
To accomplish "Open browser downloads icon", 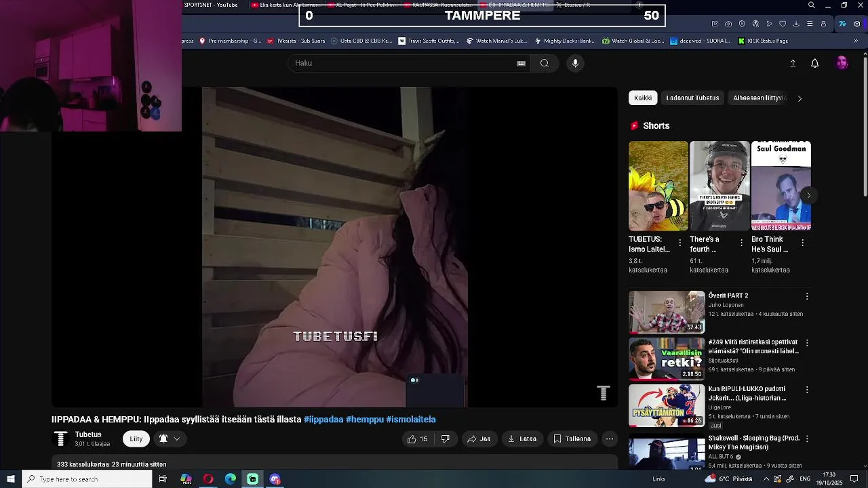I will tap(796, 24).
